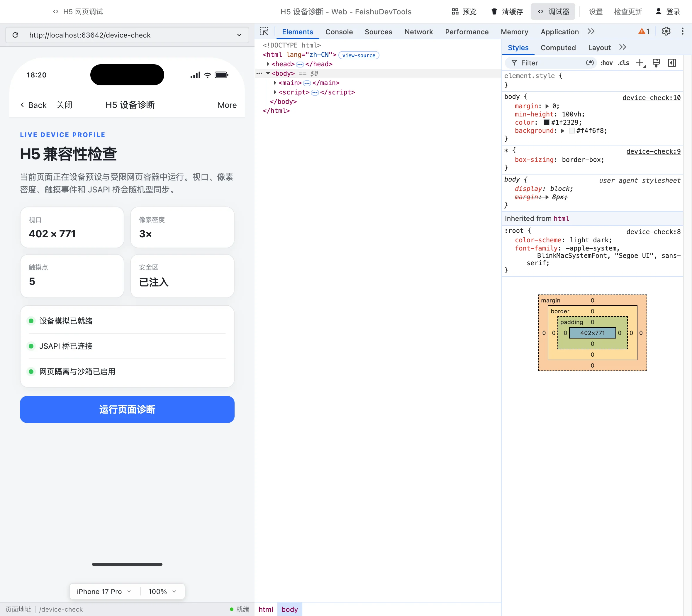Toggle the 调试器 debugger button

553,11
